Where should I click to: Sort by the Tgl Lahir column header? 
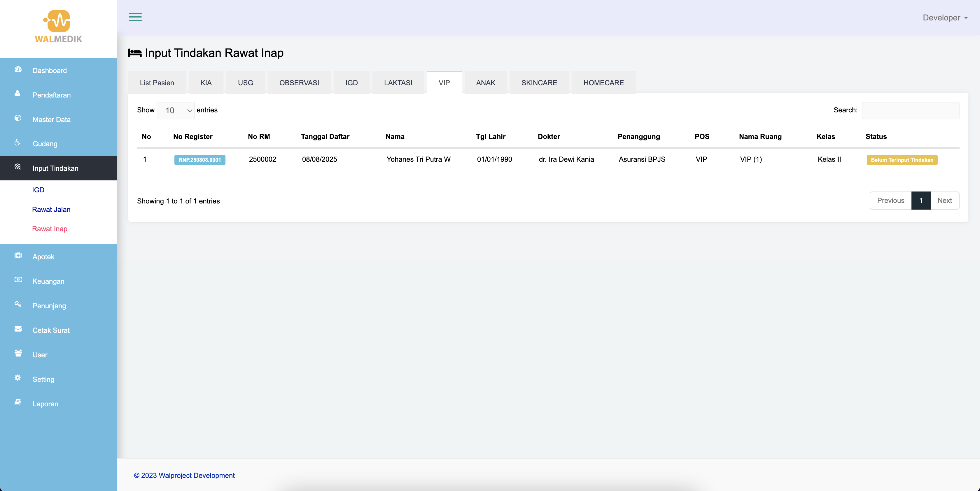tap(490, 137)
